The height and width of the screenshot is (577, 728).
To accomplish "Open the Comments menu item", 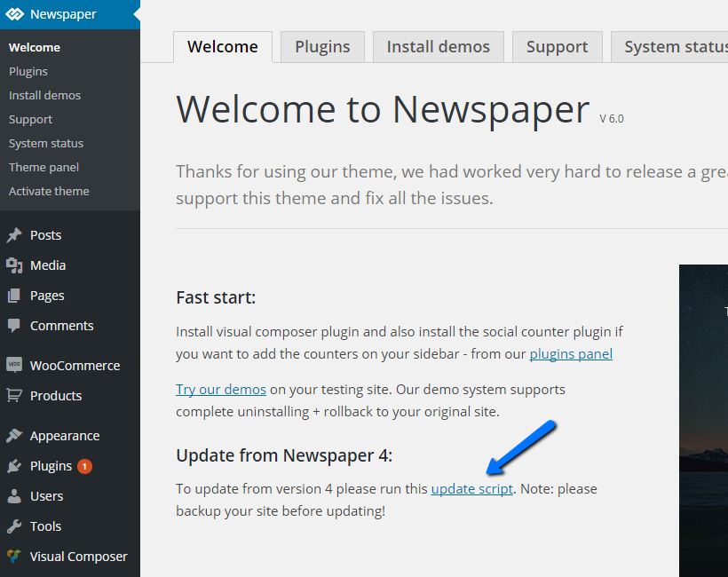I will click(x=70, y=326).
